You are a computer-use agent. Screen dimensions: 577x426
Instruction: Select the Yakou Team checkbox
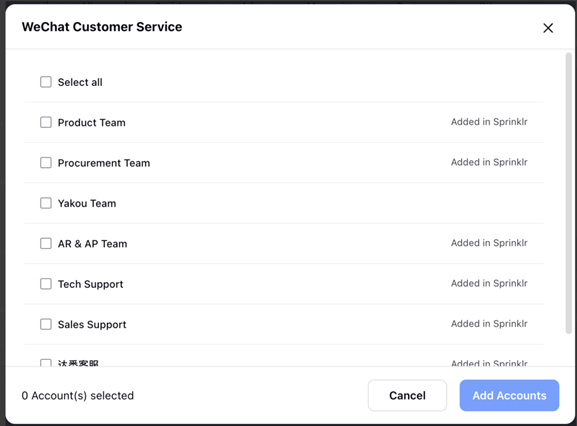coord(46,203)
